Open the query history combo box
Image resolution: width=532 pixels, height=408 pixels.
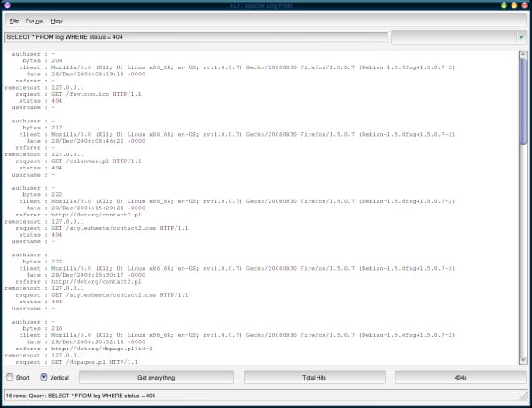click(458, 37)
